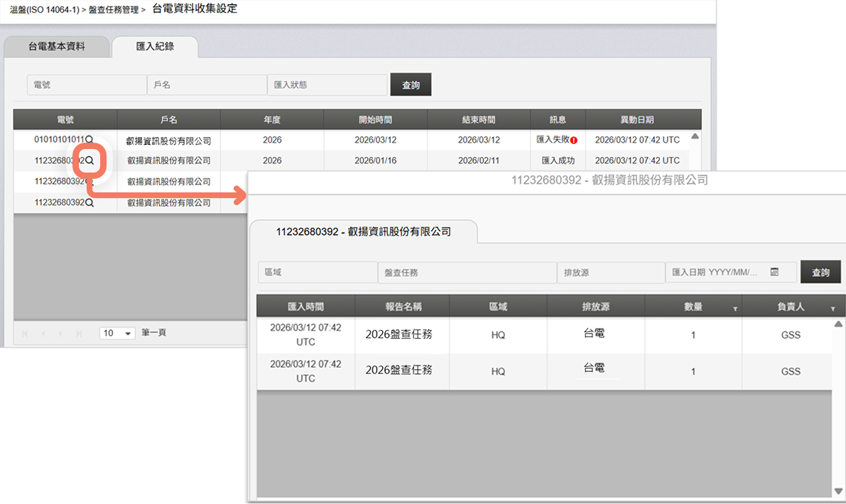Select the 匯入紀錄 tab
Image resolution: width=846 pixels, height=504 pixels.
pyautogui.click(x=155, y=46)
